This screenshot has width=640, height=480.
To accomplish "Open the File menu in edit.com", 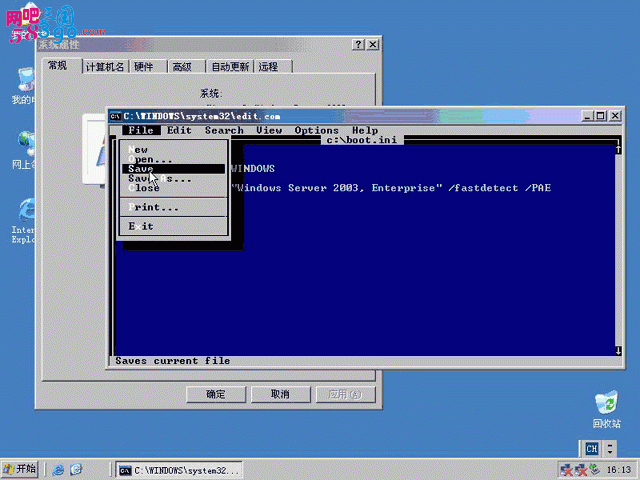I will (141, 130).
